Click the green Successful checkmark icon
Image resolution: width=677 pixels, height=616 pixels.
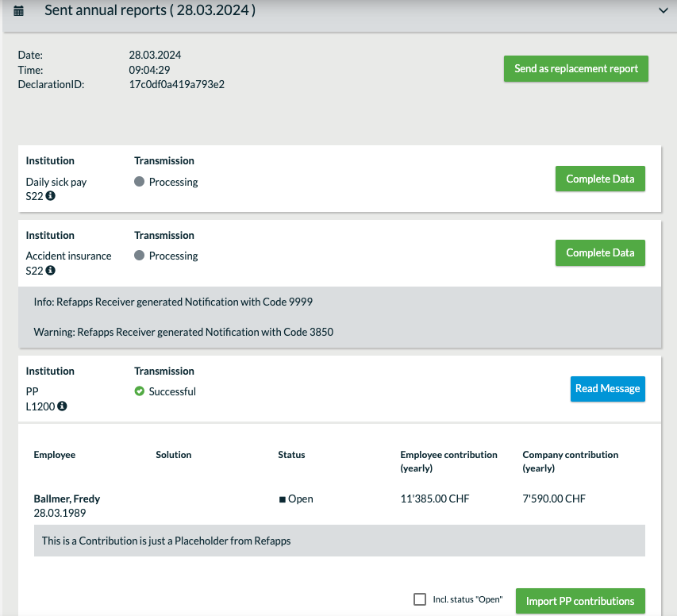(x=139, y=391)
